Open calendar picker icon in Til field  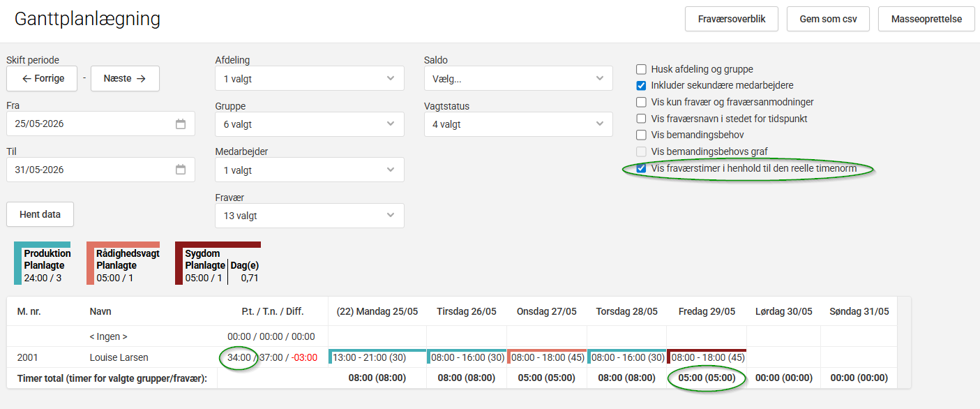[x=181, y=170]
